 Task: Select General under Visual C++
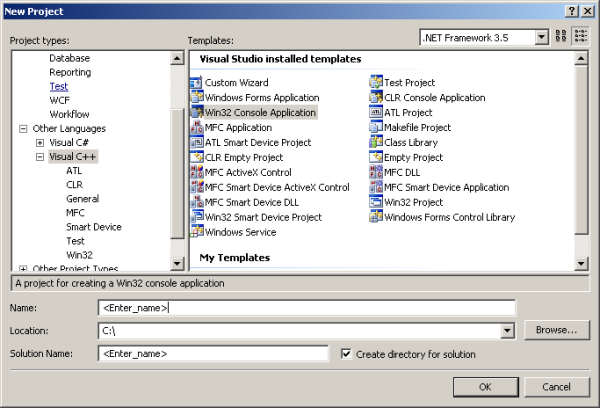[82, 199]
